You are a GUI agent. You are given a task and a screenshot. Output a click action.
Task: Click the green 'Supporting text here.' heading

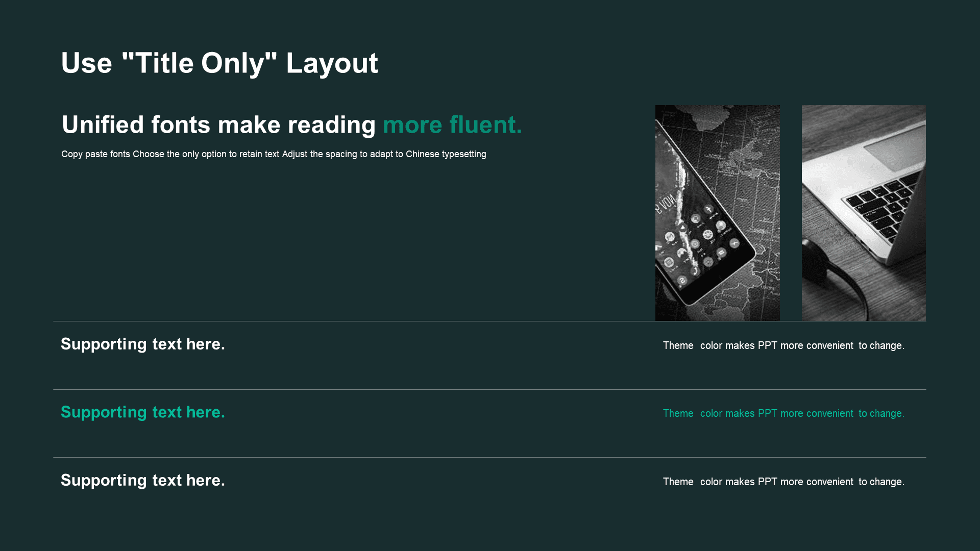coord(143,412)
